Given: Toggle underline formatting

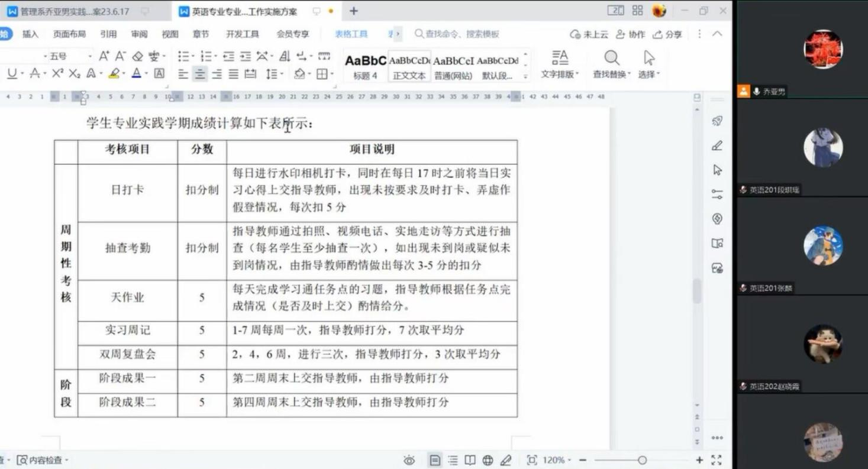Looking at the screenshot, I should pyautogui.click(x=12, y=74).
